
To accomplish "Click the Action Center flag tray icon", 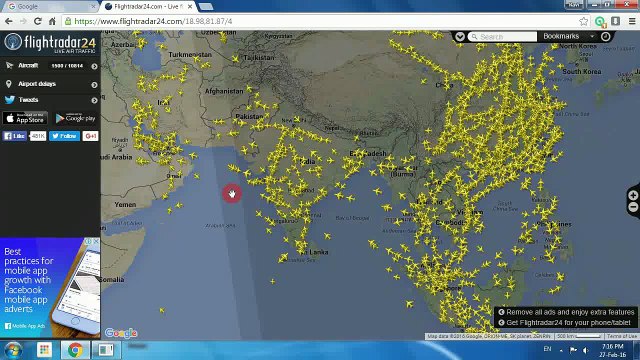I will 573,350.
